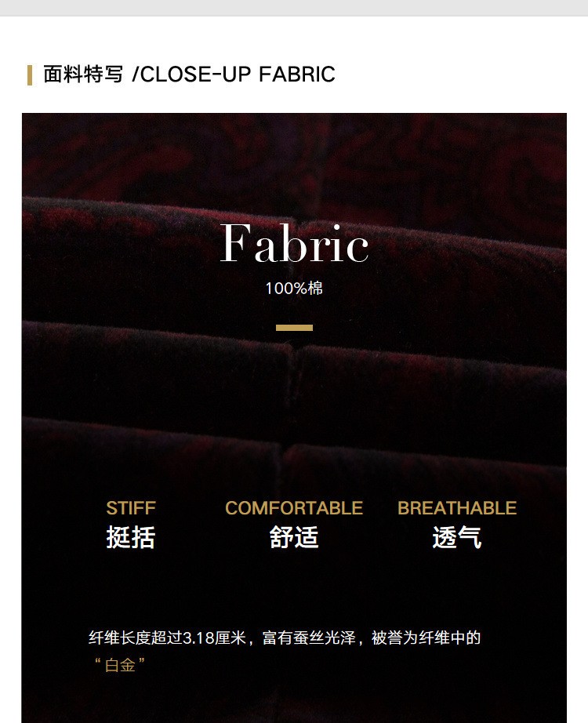Click the gold divider under 100%棉
Viewport: 588px width, 723px height.
294,328
